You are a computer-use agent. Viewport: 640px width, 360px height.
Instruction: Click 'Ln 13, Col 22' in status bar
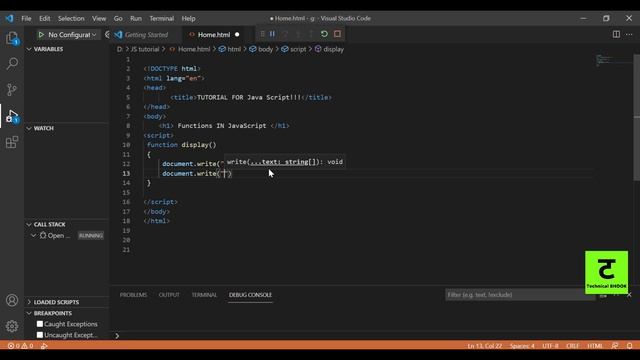pos(485,346)
